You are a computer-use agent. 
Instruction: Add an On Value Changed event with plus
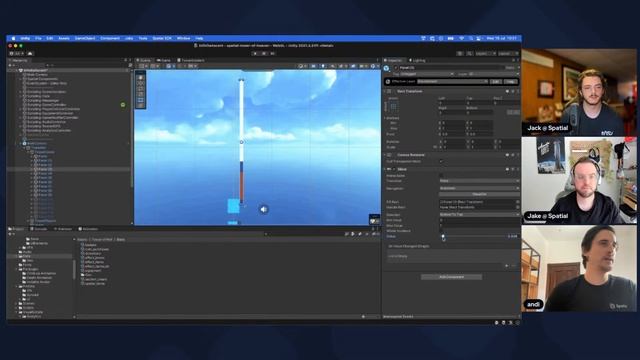pos(507,266)
